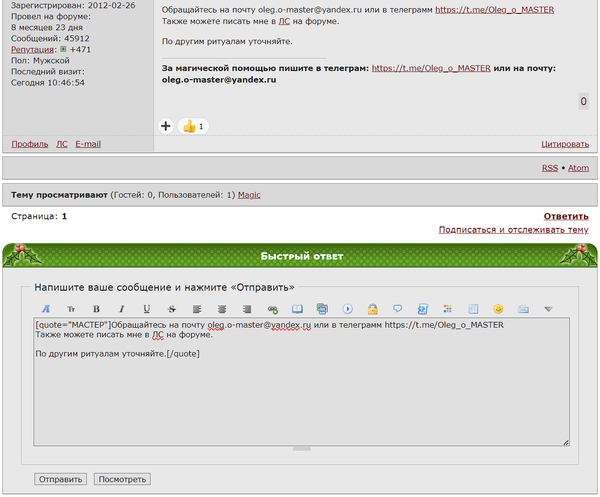Click inside the message text area

(x=302, y=381)
